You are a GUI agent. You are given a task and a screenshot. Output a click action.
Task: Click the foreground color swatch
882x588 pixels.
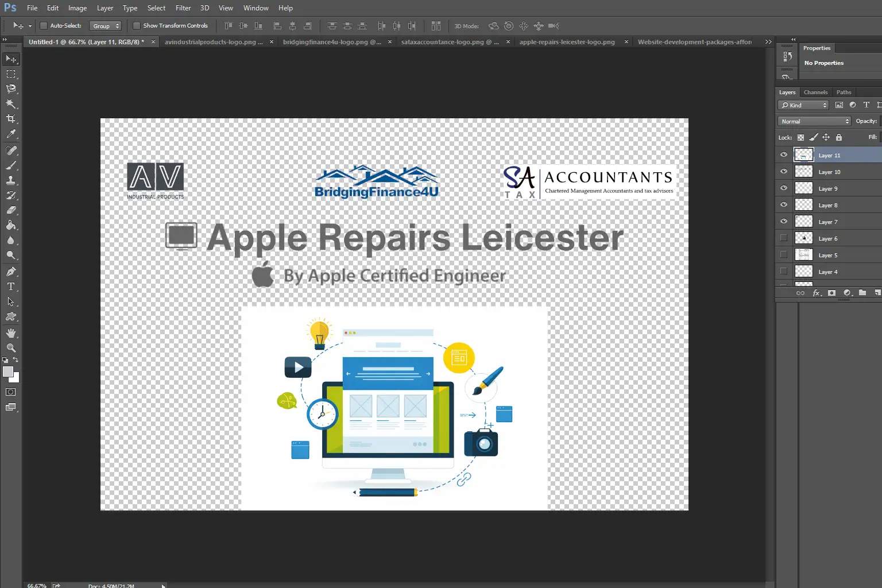[x=7, y=372]
